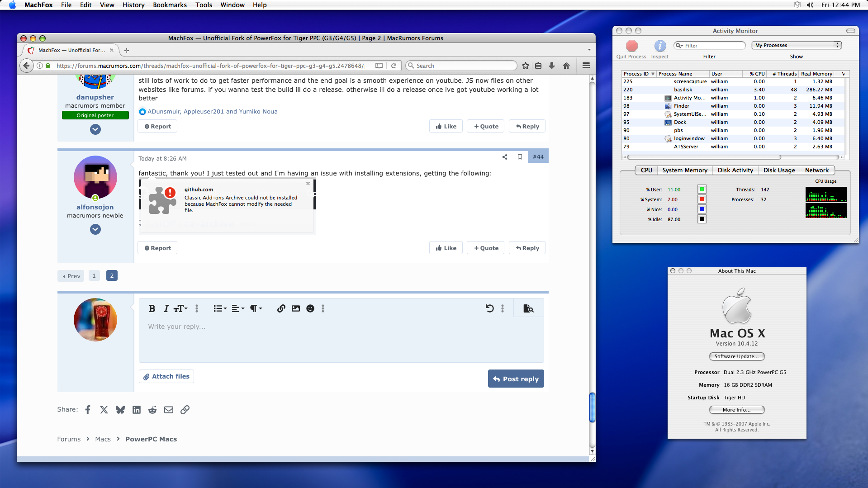868x488 pixels.
Task: Open the History menu
Action: [x=133, y=5]
